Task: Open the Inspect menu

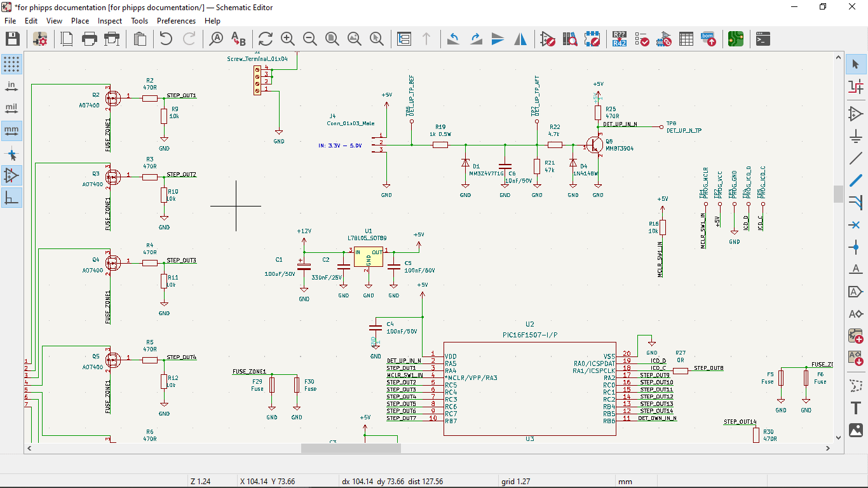Action: 110,21
